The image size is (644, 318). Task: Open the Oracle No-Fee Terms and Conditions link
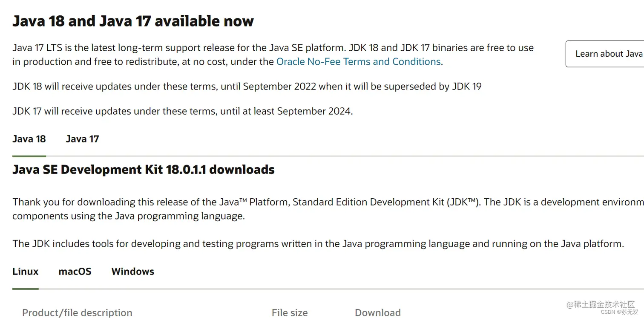pos(358,62)
